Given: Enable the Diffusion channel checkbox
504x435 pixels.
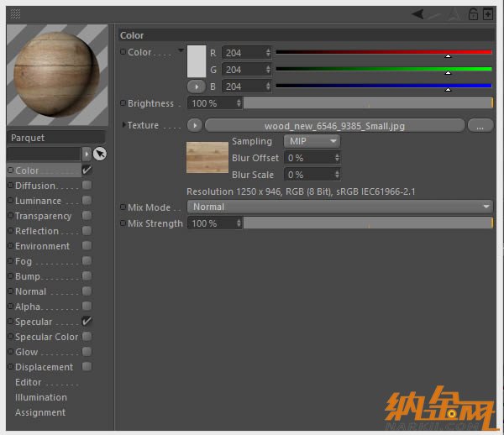Looking at the screenshot, I should point(87,185).
